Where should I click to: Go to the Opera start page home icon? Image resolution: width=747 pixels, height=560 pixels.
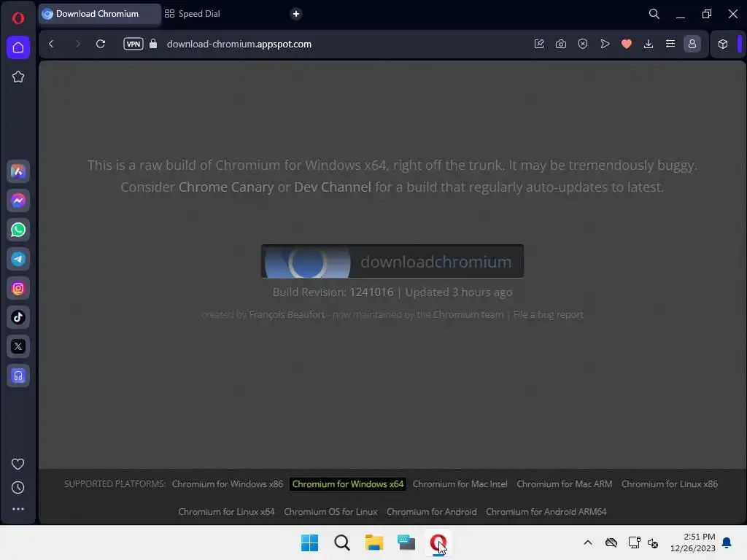(18, 47)
